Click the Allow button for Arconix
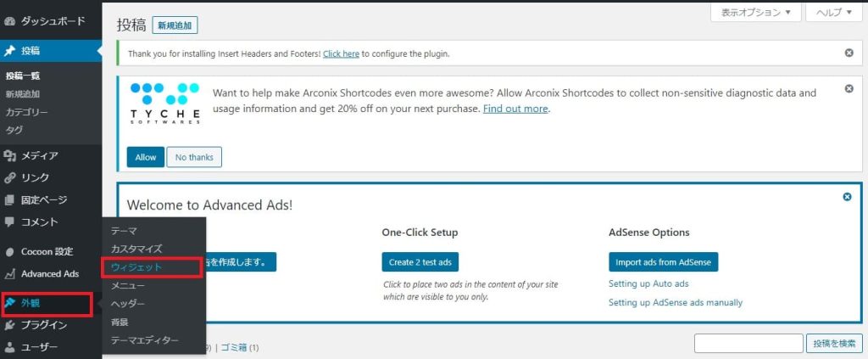 pyautogui.click(x=146, y=157)
